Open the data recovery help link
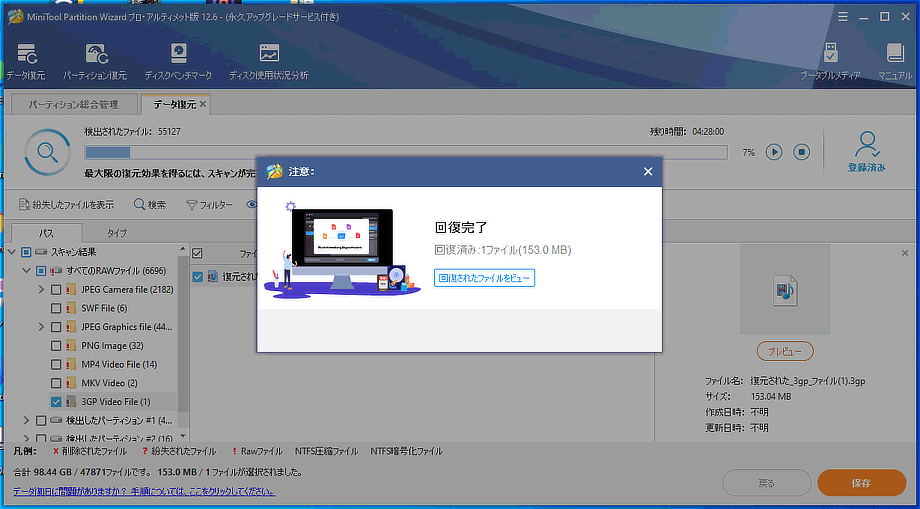The height and width of the screenshot is (509, 920). coord(144,491)
